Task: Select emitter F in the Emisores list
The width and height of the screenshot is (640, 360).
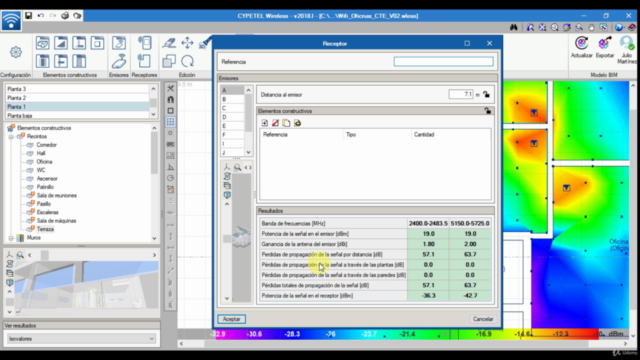Action: pos(232,135)
